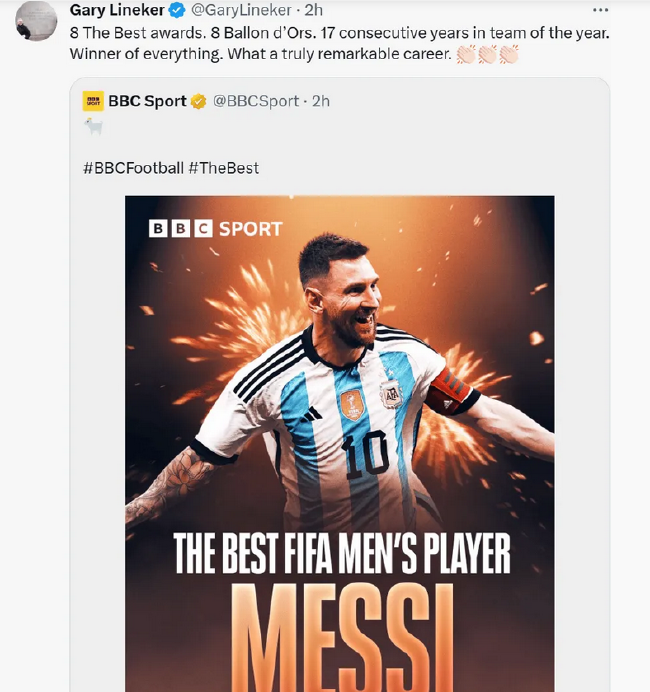Viewport: 650px width, 692px height.
Task: Open the #BBCFootball hashtag
Action: [133, 168]
